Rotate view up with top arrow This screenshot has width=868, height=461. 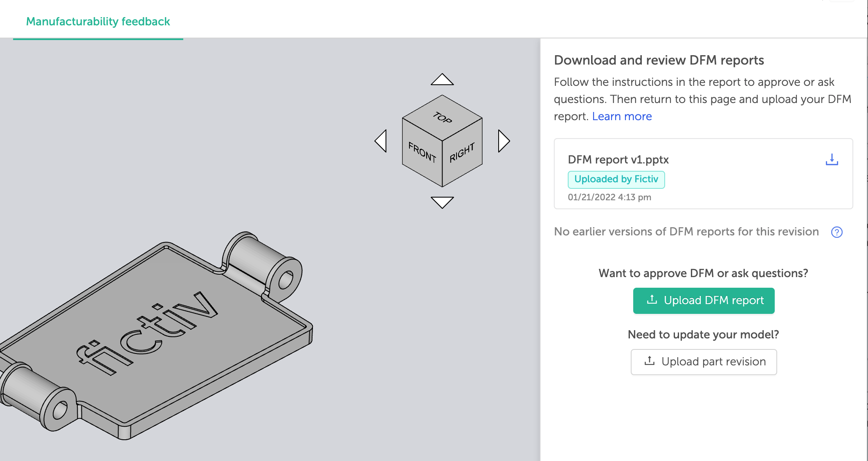(x=442, y=80)
